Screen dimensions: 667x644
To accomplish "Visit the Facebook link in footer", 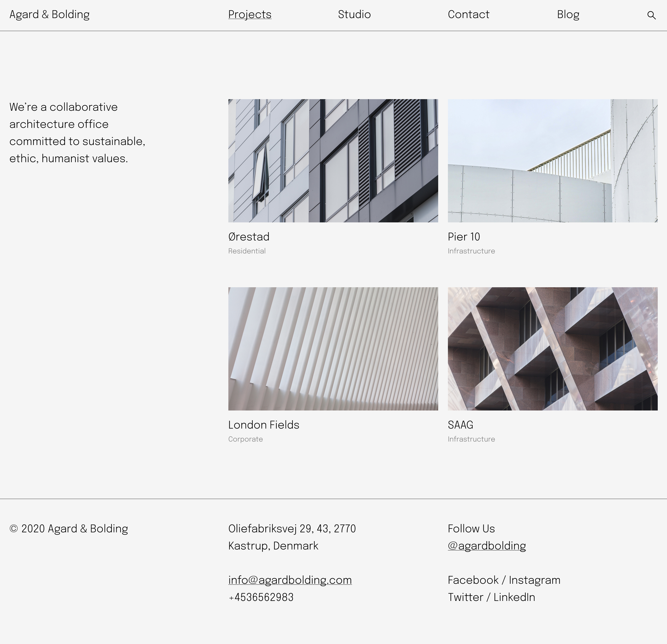I will click(473, 580).
